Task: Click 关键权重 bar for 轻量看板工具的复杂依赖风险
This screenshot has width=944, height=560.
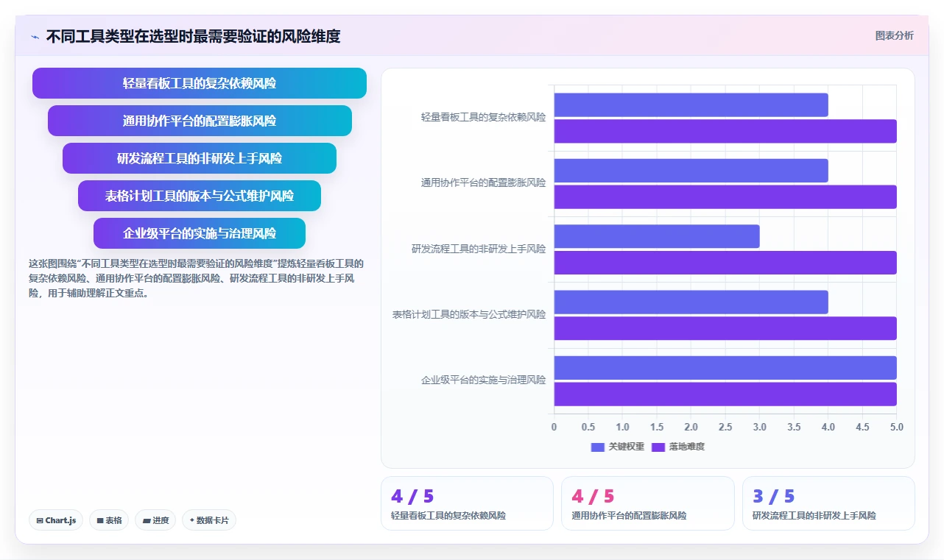Action: click(x=691, y=104)
